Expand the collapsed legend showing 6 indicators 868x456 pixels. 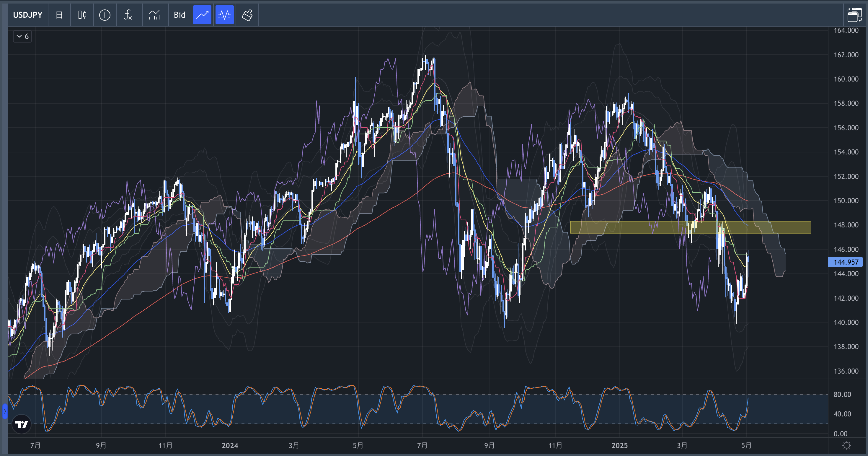22,36
